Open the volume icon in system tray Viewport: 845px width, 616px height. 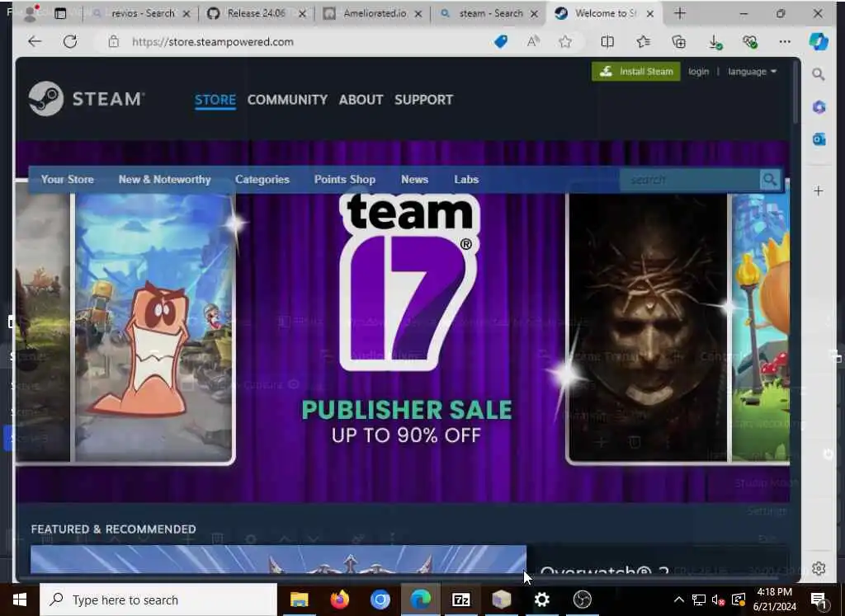click(x=718, y=600)
